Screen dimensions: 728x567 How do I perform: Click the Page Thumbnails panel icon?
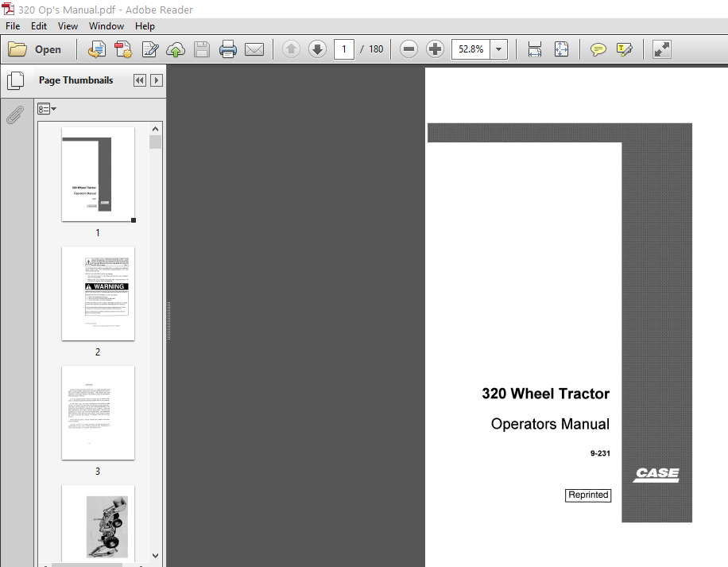(16, 80)
